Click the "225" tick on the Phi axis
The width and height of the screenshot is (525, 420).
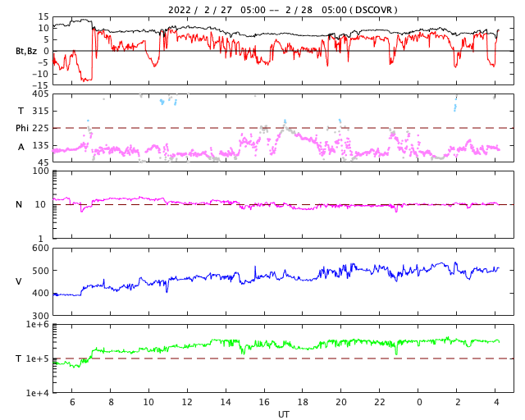pos(40,128)
